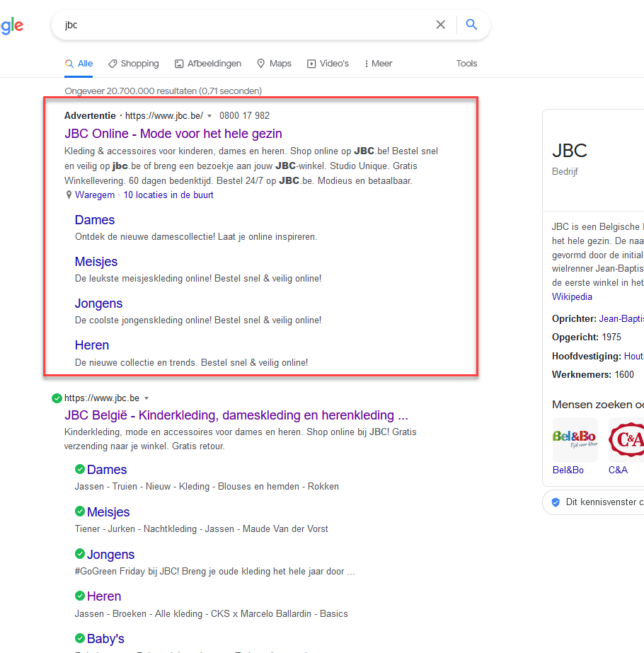The height and width of the screenshot is (653, 644).
Task: Click the location pin icon beside Waregem
Action: (x=69, y=195)
